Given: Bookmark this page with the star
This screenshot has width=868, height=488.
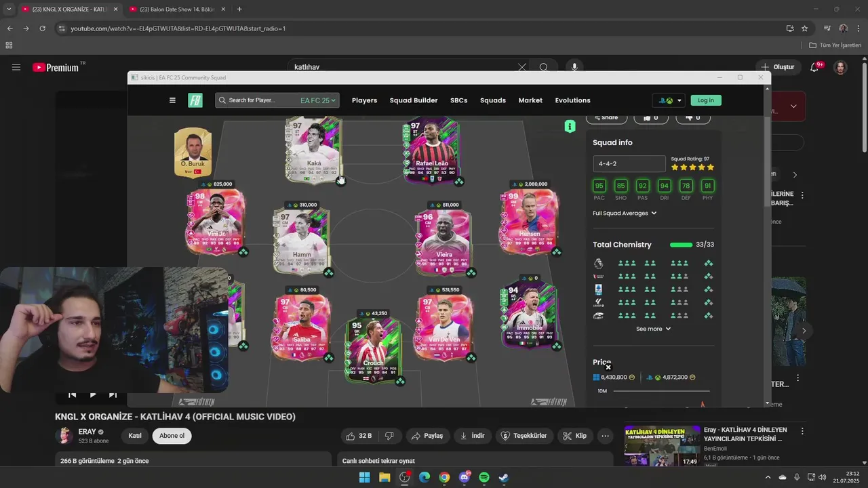Looking at the screenshot, I should 804,28.
